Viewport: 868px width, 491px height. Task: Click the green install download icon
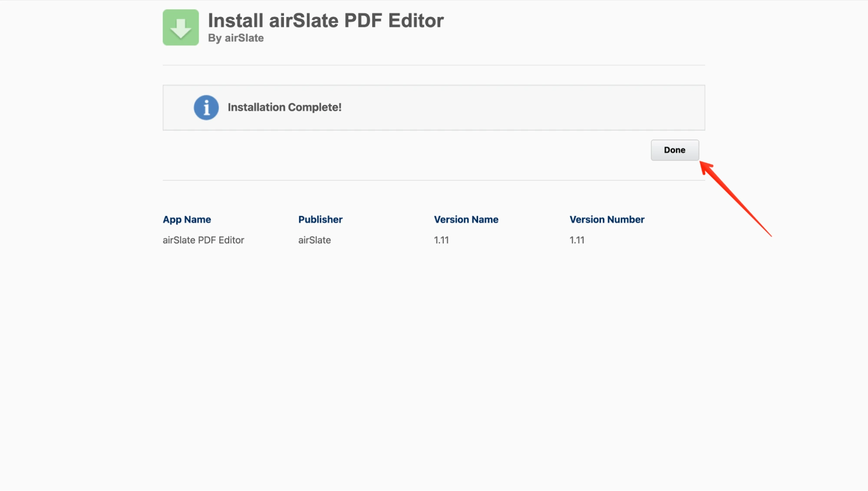tap(181, 27)
